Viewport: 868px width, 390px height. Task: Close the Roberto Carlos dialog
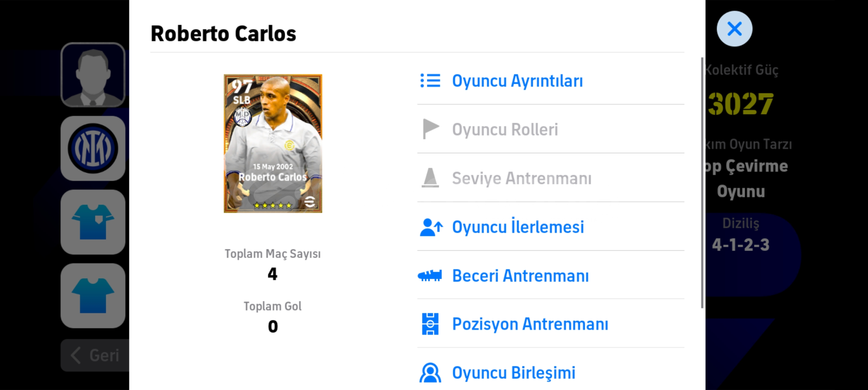pyautogui.click(x=734, y=29)
